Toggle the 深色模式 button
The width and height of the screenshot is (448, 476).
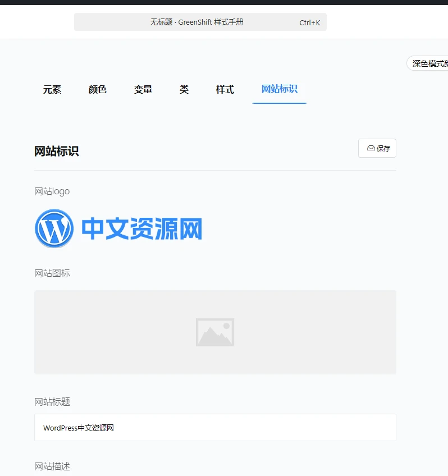(x=427, y=63)
